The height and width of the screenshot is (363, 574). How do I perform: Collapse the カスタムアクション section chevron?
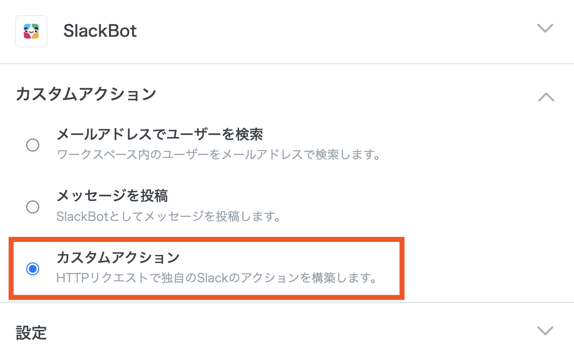546,97
